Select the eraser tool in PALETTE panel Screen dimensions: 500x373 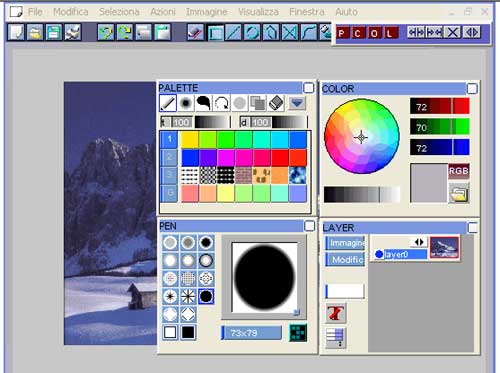pos(276,103)
